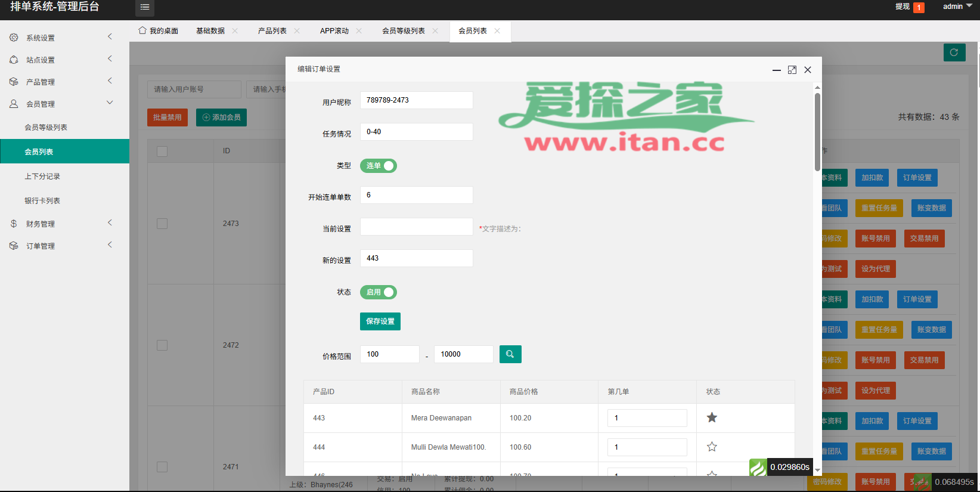Viewport: 980px width, 492px height.
Task: Click the withdrawal notification badge
Action: pyautogui.click(x=919, y=7)
